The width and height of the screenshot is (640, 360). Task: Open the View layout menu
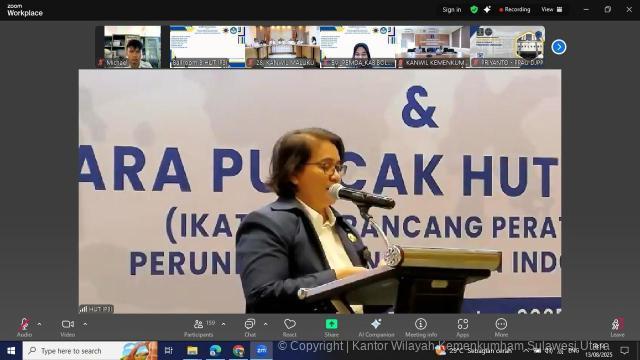552,9
